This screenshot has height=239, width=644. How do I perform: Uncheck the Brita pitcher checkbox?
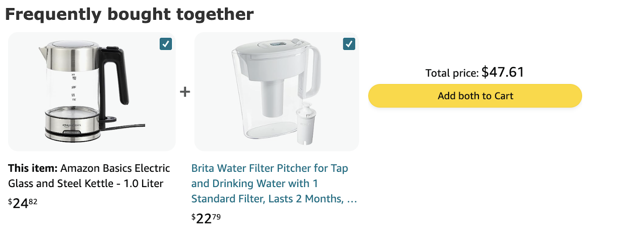coord(349,44)
